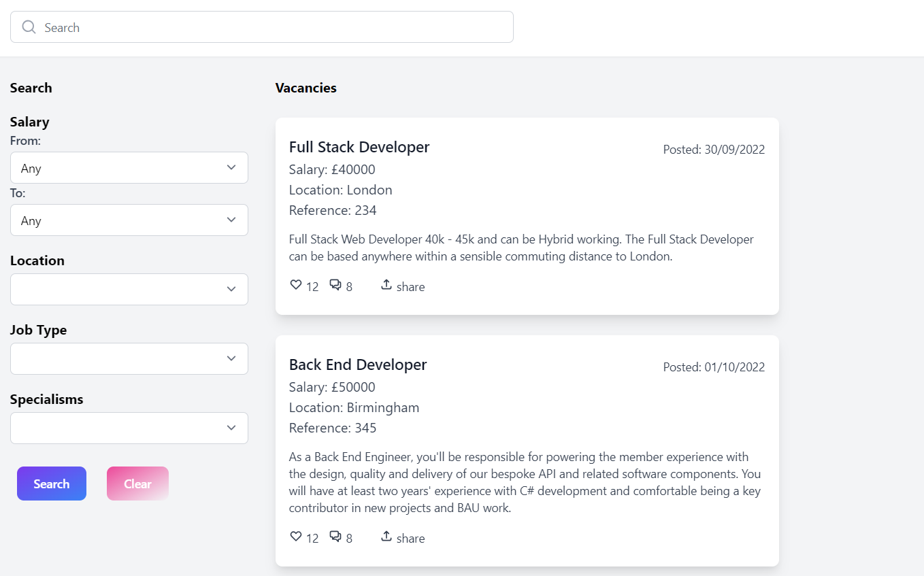The width and height of the screenshot is (924, 576).
Task: Click share icon on Back End Developer card
Action: tap(386, 537)
